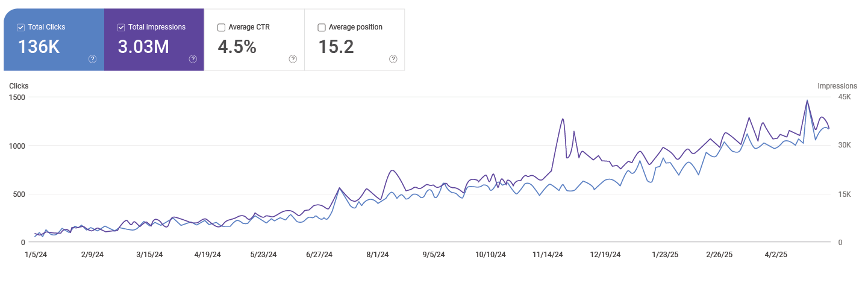Click the highest chart peak in April 2025
868x289 pixels.
point(807,101)
